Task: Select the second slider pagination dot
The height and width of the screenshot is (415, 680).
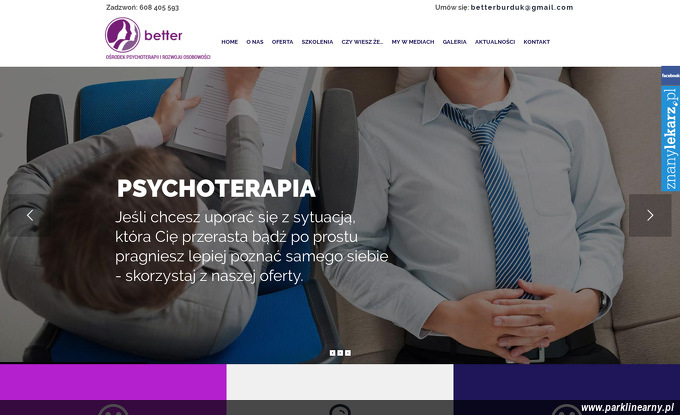Action: pos(340,353)
